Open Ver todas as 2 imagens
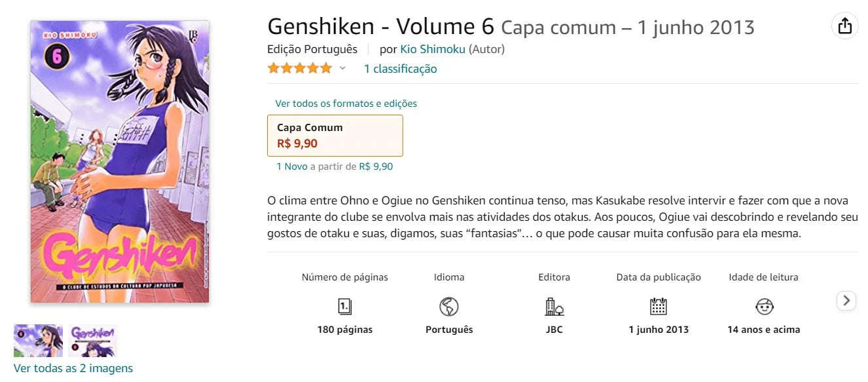The width and height of the screenshot is (868, 382). click(73, 368)
